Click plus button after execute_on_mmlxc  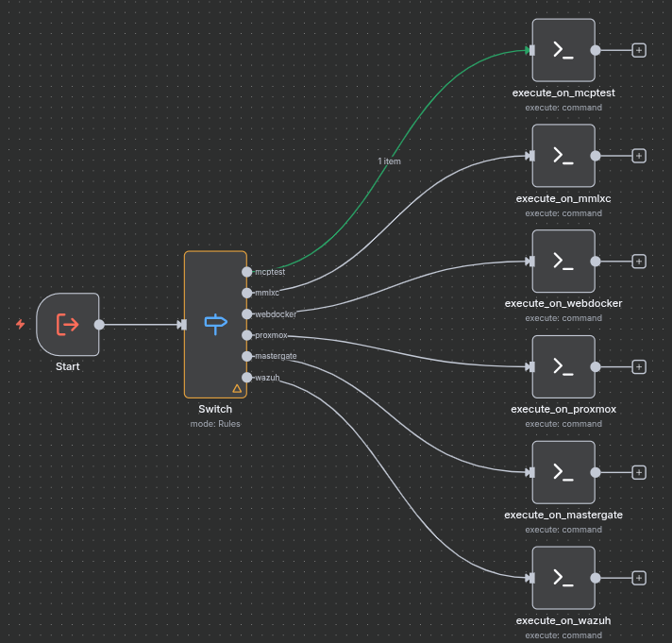(x=639, y=156)
